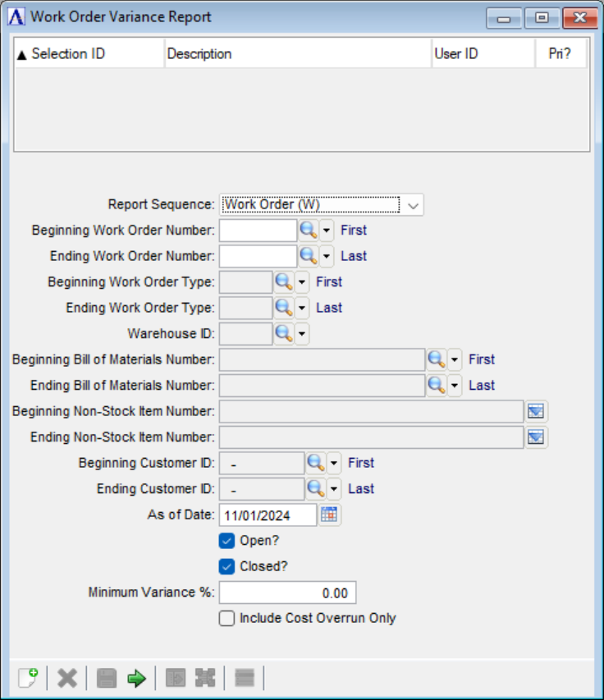This screenshot has width=604, height=700.
Task: Uncheck the Closed? checkbox
Action: coord(226,566)
